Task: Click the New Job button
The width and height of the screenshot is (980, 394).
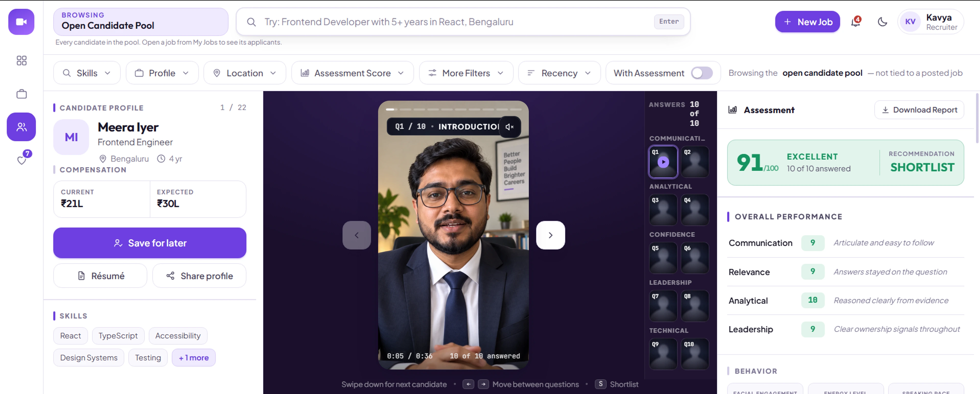Action: click(807, 22)
